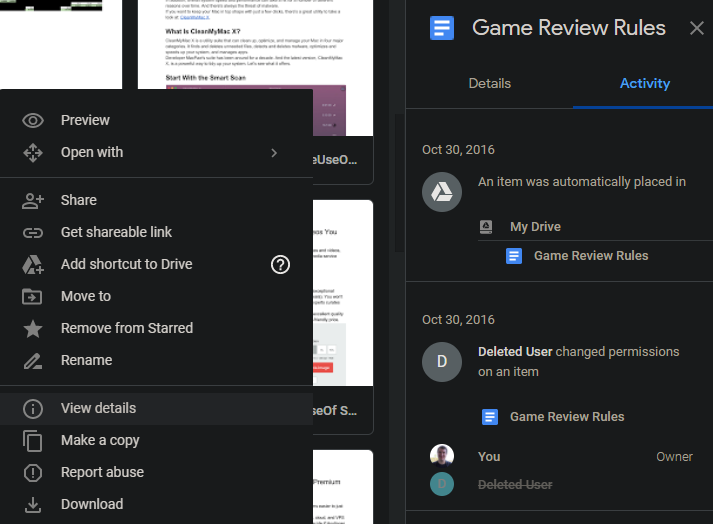Image resolution: width=713 pixels, height=524 pixels.
Task: Click the Add shortcut to Drive icon
Action: coord(33,264)
